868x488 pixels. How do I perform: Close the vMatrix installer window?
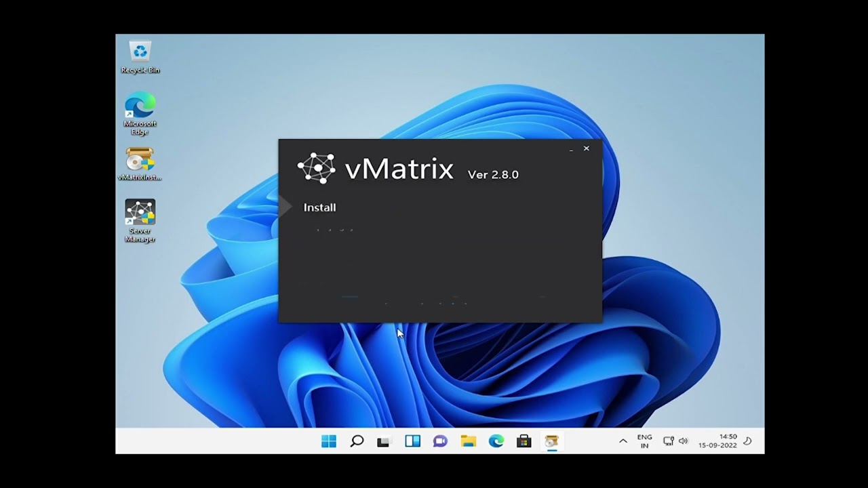(x=587, y=148)
